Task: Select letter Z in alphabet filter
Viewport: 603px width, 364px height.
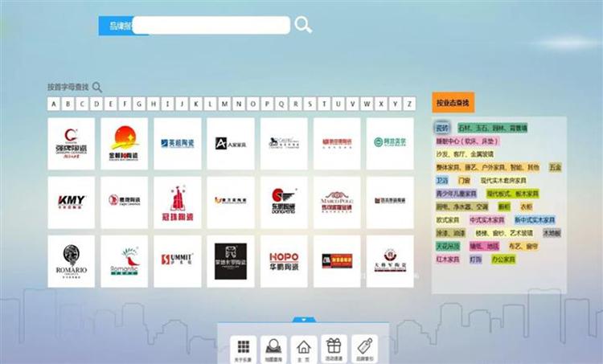Action: click(x=409, y=104)
